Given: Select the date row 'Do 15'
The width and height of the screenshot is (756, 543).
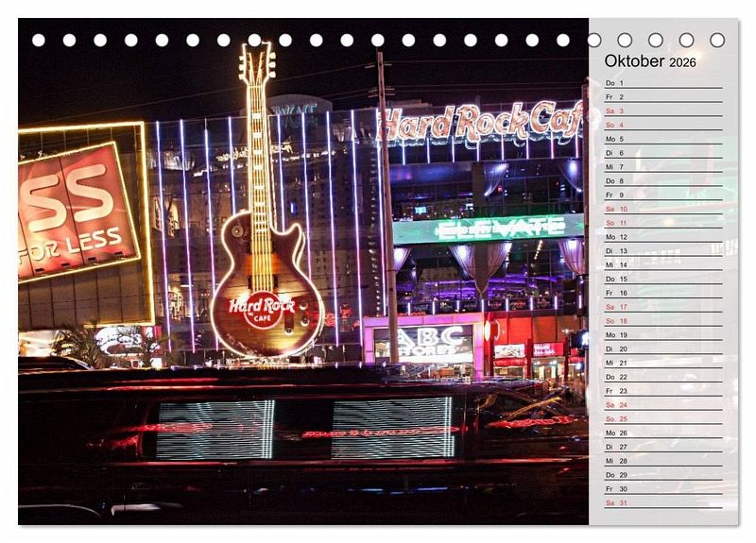Looking at the screenshot, I should coord(663,279).
